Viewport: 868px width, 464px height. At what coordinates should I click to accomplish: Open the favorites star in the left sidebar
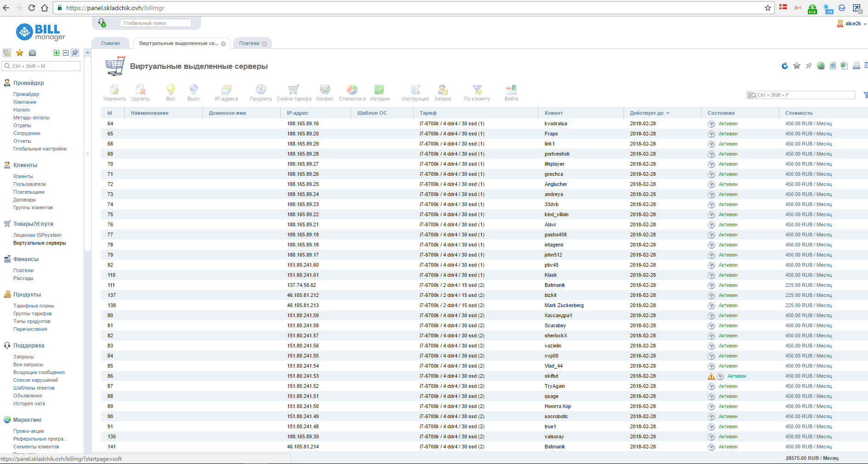(20, 53)
